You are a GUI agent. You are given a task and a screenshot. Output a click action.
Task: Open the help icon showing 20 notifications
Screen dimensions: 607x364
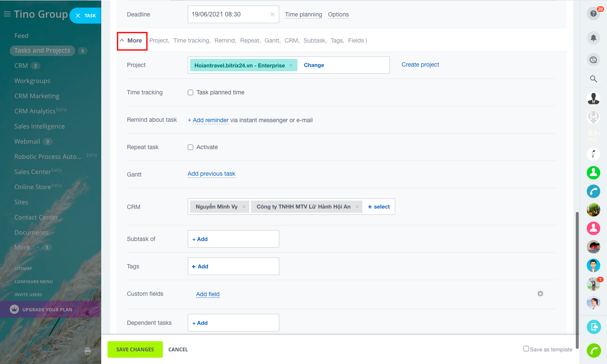click(594, 13)
